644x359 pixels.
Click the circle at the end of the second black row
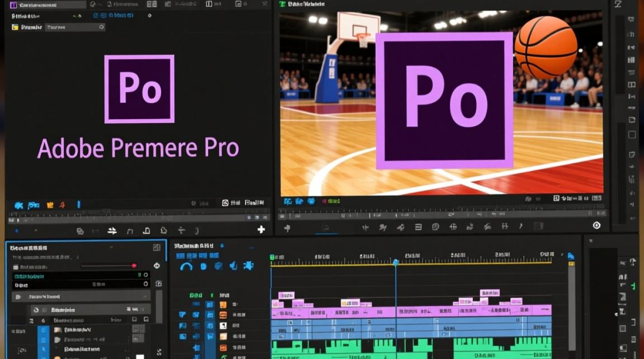click(x=146, y=284)
